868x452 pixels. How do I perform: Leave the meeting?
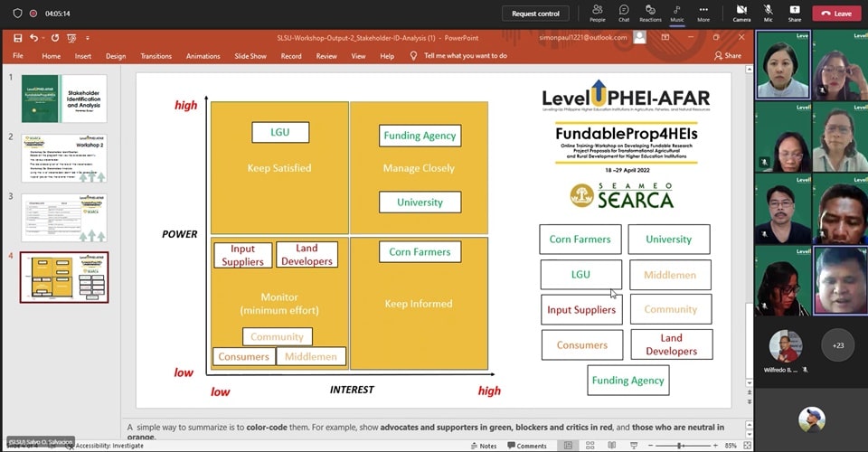[x=836, y=14]
